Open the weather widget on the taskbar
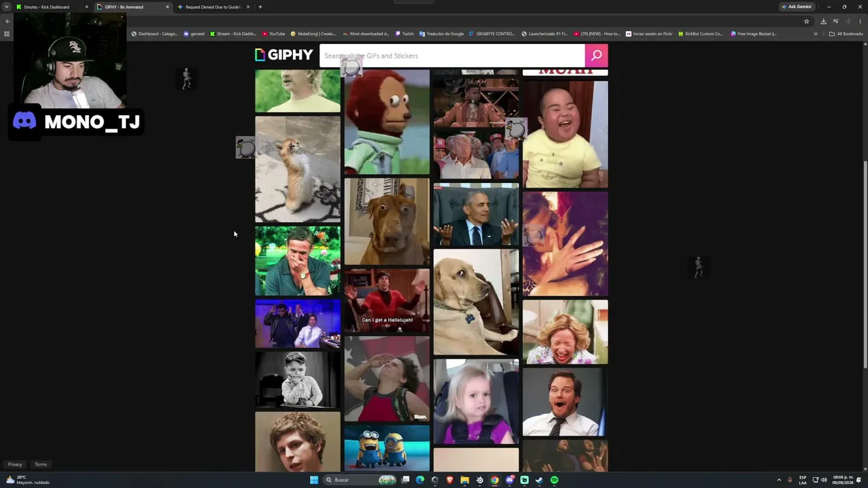This screenshot has height=488, width=868. (28, 480)
